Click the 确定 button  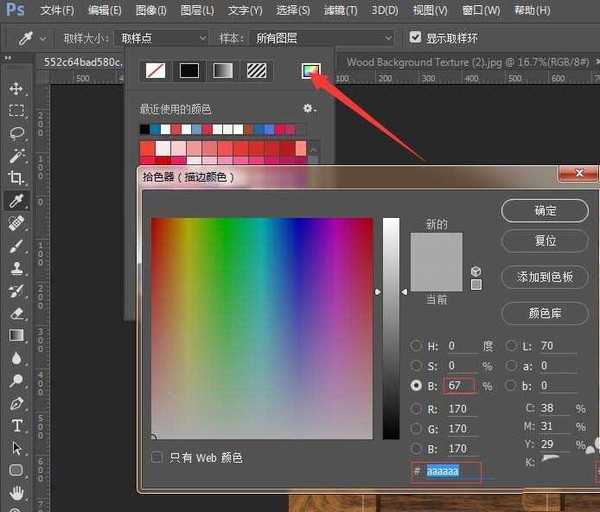pyautogui.click(x=545, y=211)
